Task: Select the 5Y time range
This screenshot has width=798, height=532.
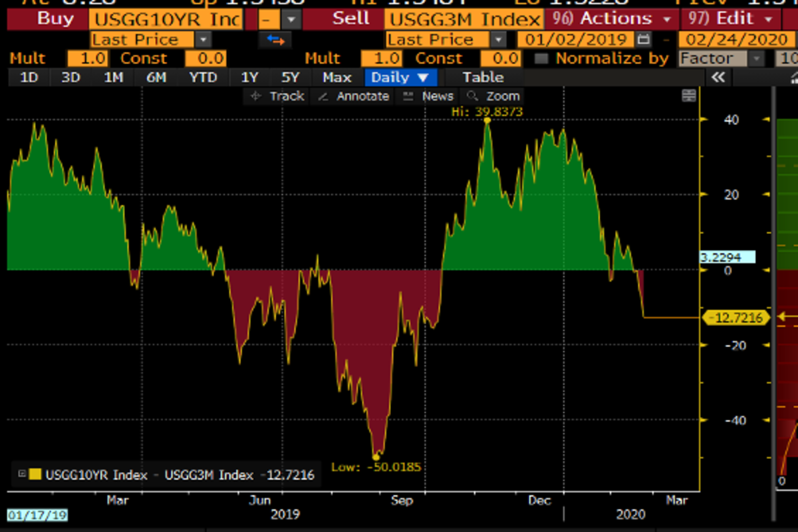Action: [290, 78]
